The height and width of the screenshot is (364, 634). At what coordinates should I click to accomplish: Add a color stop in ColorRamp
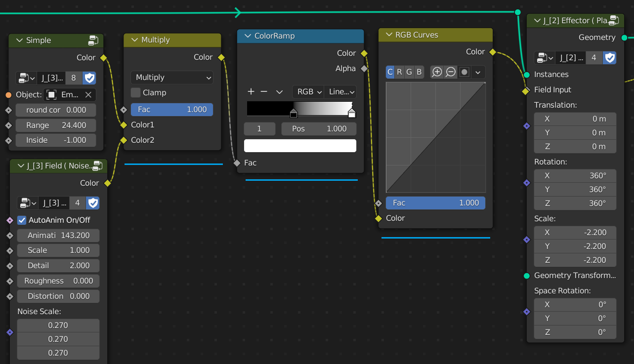coord(251,92)
